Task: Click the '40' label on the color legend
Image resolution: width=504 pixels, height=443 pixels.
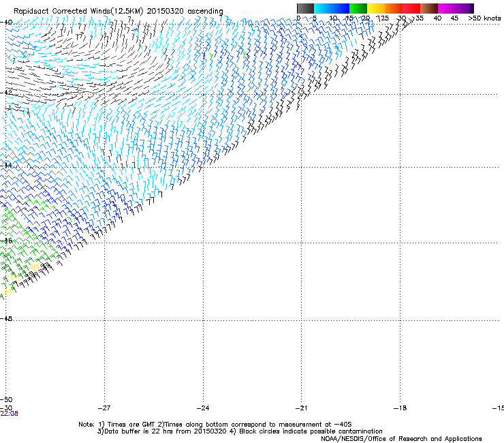Action: point(437,18)
